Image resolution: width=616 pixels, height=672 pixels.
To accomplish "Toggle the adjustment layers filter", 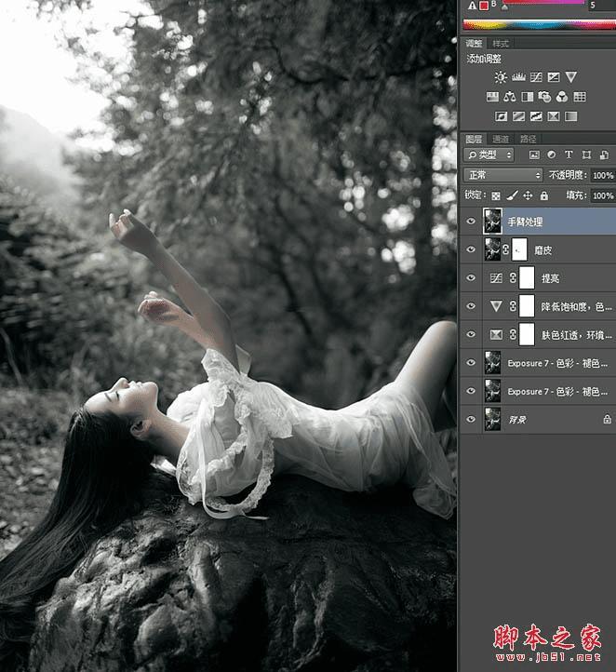I will coord(551,155).
